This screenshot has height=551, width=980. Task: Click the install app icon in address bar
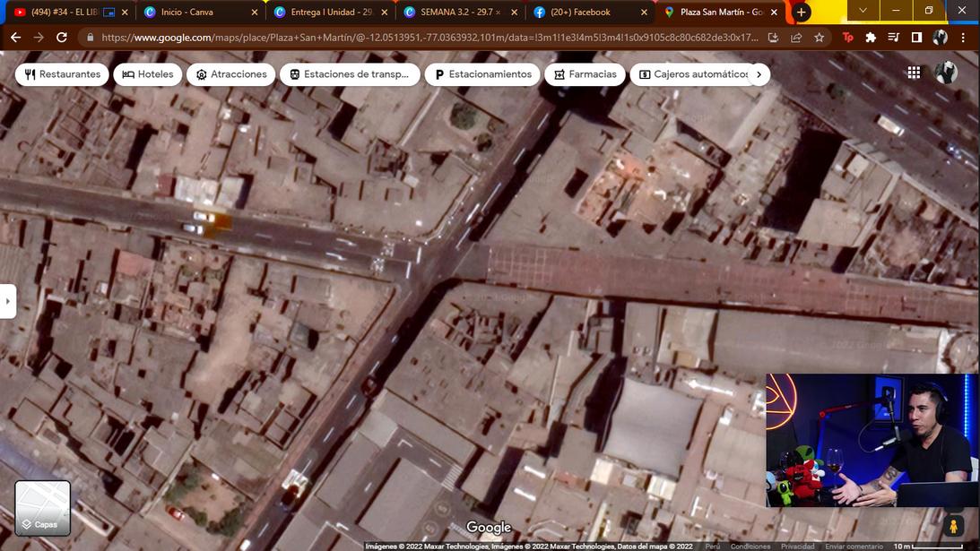pyautogui.click(x=773, y=38)
